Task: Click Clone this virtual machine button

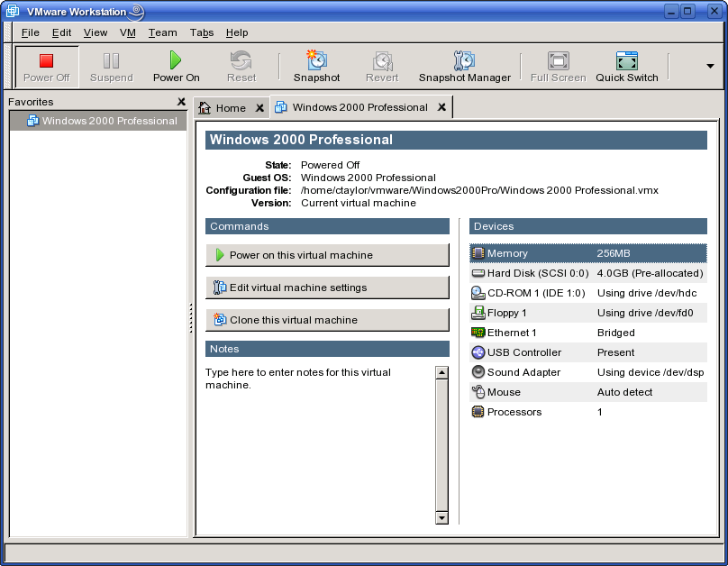Action: (327, 320)
